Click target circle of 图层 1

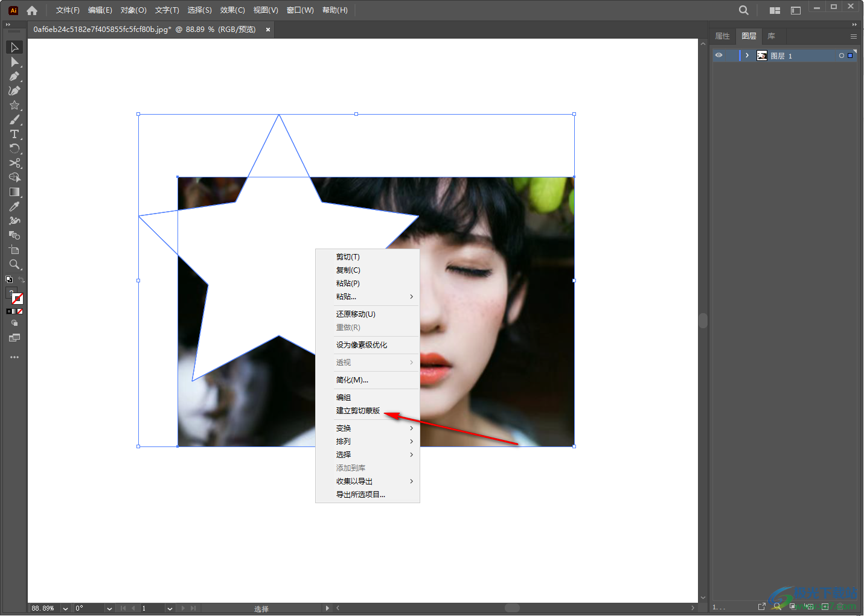[x=842, y=56]
